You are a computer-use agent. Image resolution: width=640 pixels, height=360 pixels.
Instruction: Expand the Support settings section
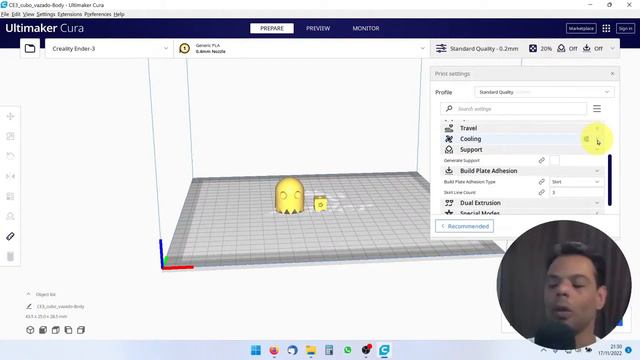tap(597, 150)
